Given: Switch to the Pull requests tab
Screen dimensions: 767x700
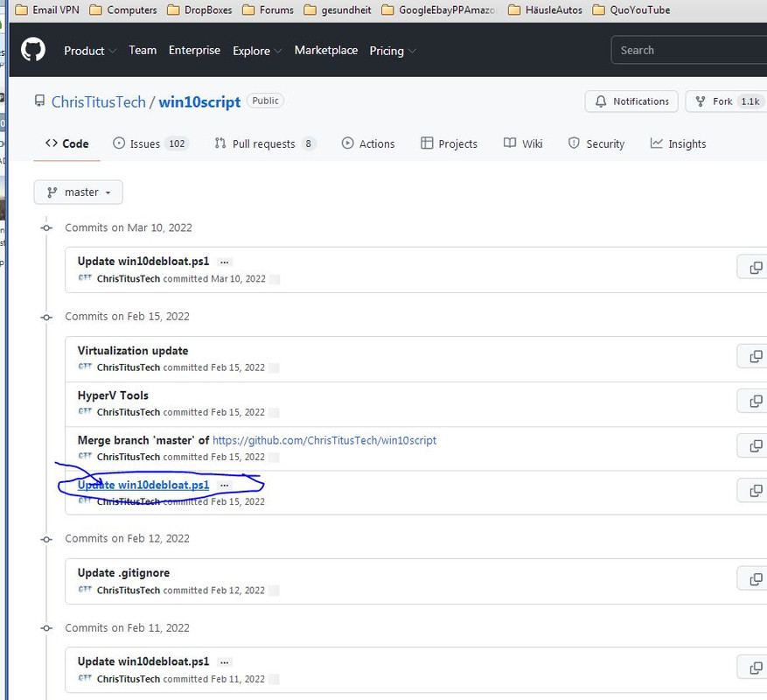Looking at the screenshot, I should point(265,143).
